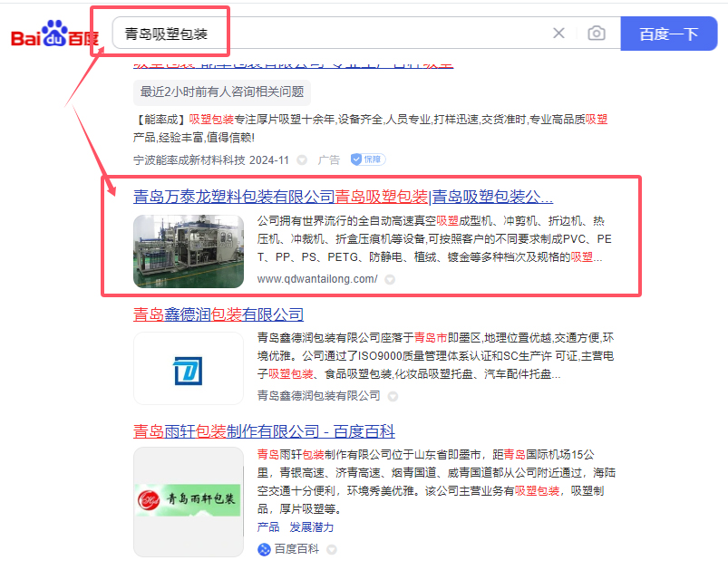
Task: Click the 百度百科 paw icon in the source line
Action: [264, 549]
